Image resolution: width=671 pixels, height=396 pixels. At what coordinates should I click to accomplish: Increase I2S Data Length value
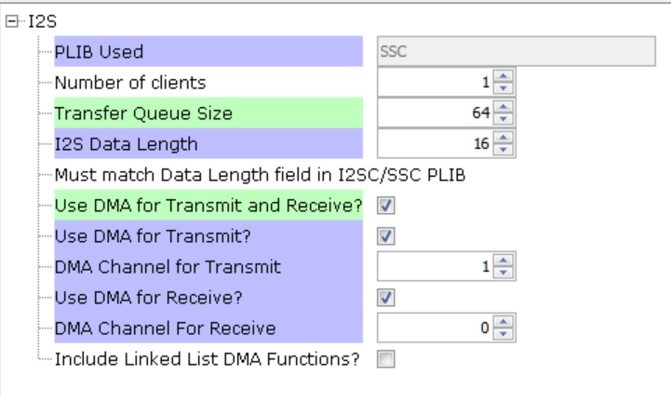click(503, 137)
